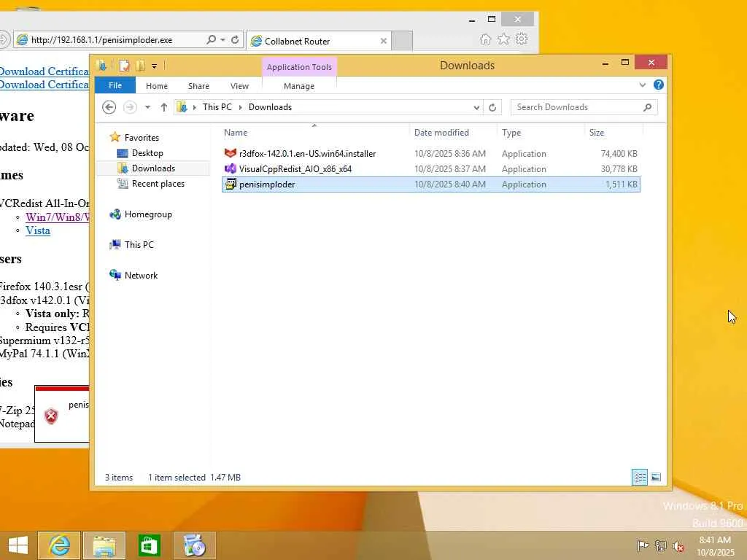Image resolution: width=747 pixels, height=560 pixels.
Task: Follow the Win7/Win8 link in browser
Action: [x=57, y=217]
